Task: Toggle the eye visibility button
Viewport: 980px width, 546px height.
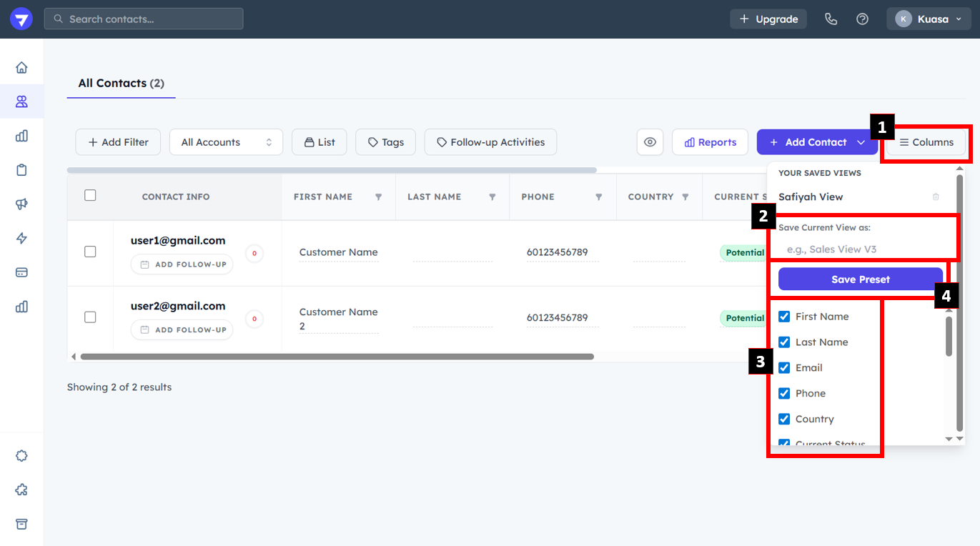Action: [650, 142]
